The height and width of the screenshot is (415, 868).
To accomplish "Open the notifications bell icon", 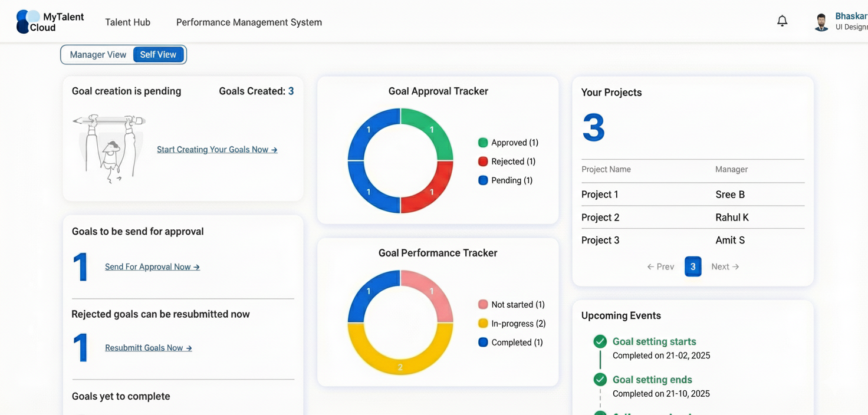I will (x=782, y=21).
